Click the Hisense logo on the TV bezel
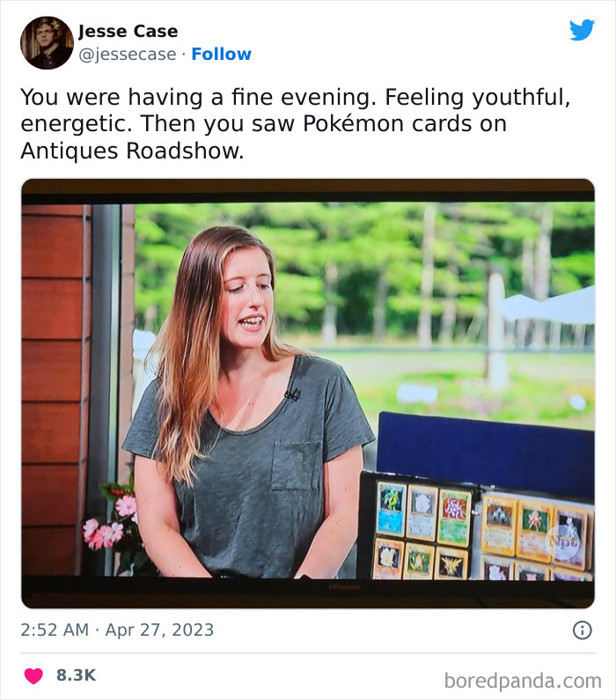 345,585
